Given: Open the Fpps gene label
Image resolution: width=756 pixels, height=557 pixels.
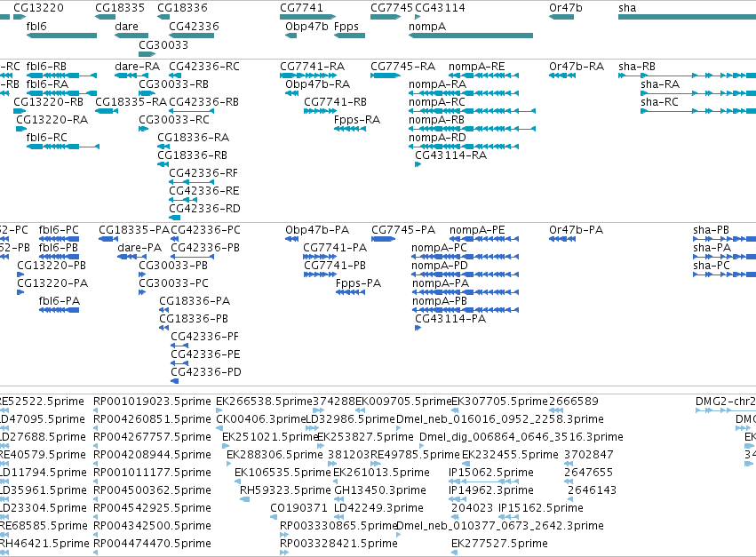Looking at the screenshot, I should click(x=346, y=27).
